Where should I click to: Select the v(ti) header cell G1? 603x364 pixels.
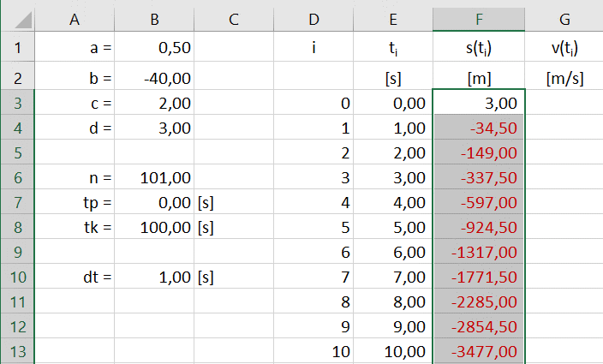pos(564,49)
